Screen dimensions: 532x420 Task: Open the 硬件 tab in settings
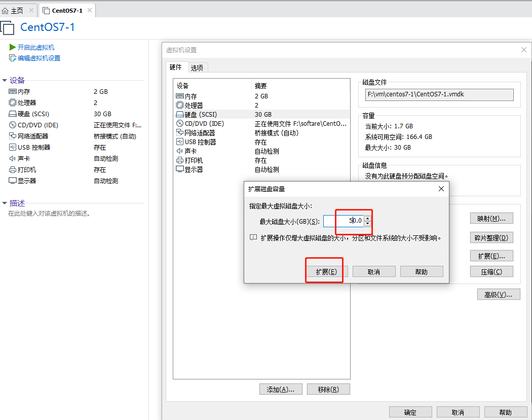175,67
